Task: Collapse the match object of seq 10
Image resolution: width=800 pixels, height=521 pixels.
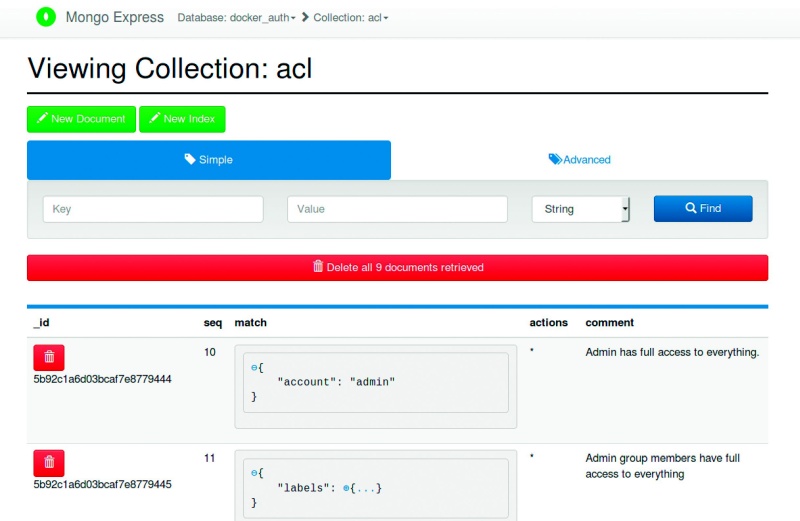Action: click(x=254, y=367)
